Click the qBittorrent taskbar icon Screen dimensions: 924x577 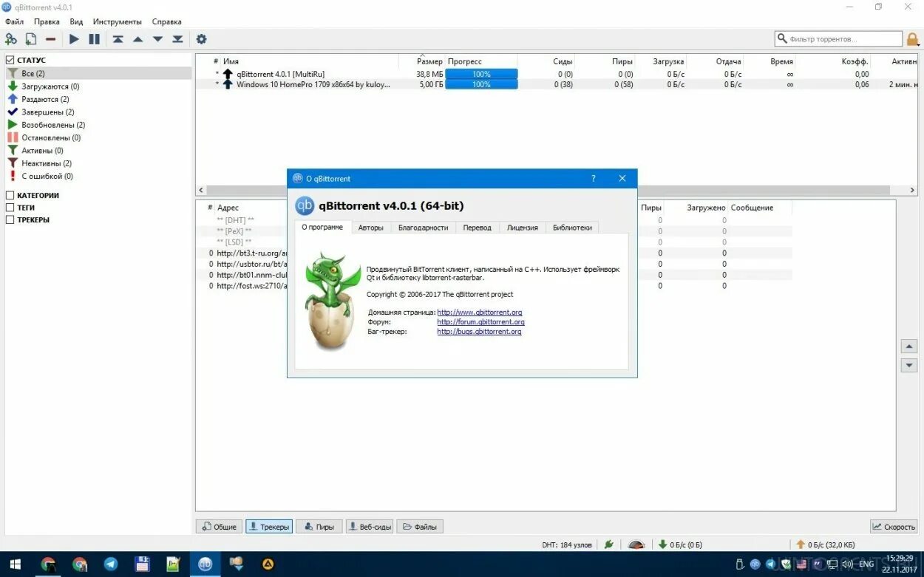tap(205, 564)
